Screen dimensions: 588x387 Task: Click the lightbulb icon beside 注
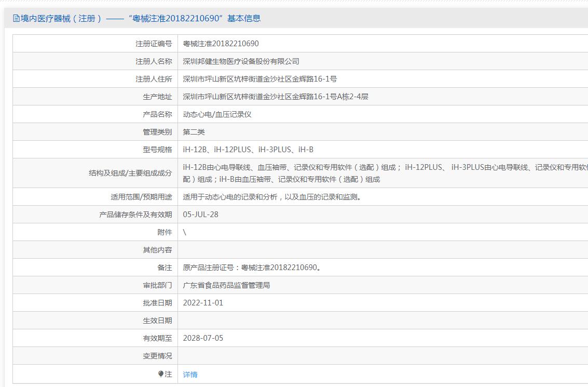pos(161,374)
